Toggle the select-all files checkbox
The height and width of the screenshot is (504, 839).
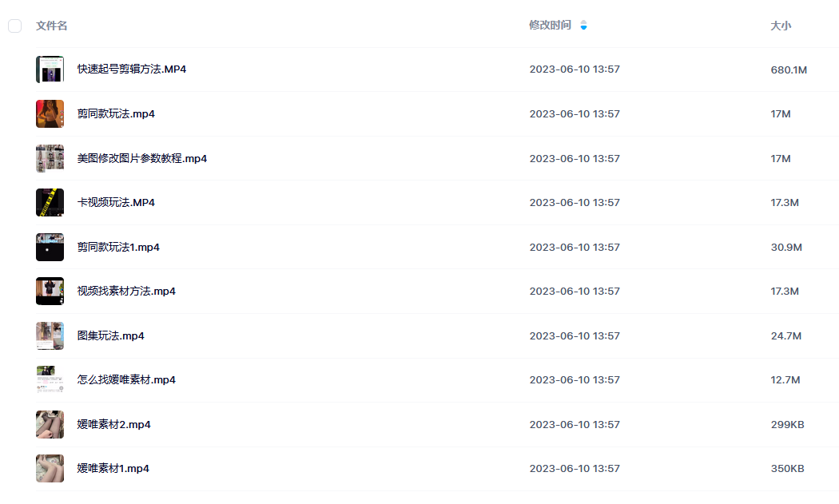click(x=14, y=26)
